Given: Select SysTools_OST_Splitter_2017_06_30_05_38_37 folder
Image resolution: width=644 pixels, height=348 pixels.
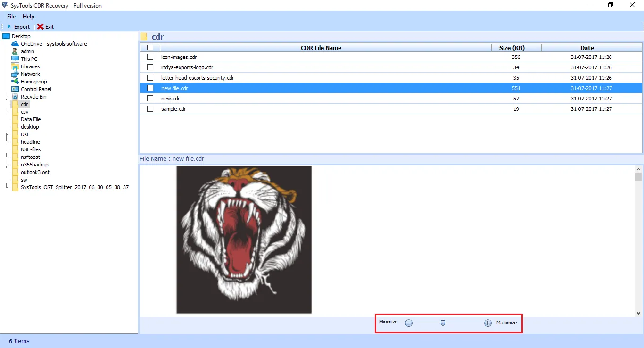Looking at the screenshot, I should pos(74,187).
